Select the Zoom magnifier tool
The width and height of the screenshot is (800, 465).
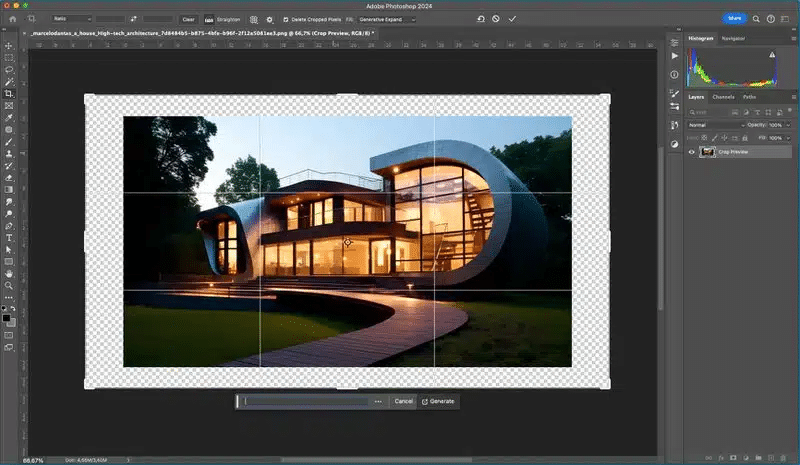(x=9, y=285)
